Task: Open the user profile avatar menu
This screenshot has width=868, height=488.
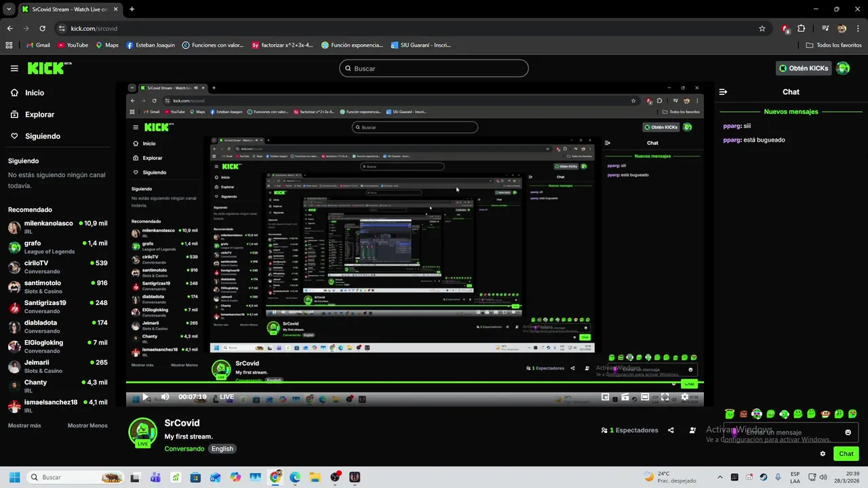Action: [843, 68]
